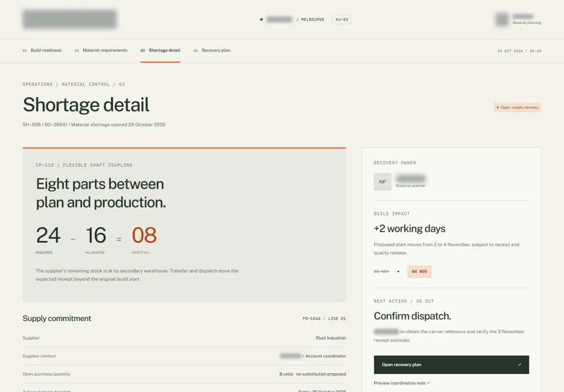Click the 16 allocated quantity
This screenshot has height=392, width=564.
tap(96, 235)
